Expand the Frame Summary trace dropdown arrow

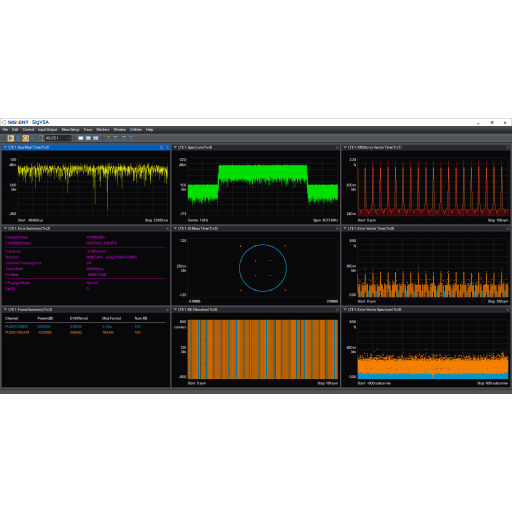click(x=5, y=310)
